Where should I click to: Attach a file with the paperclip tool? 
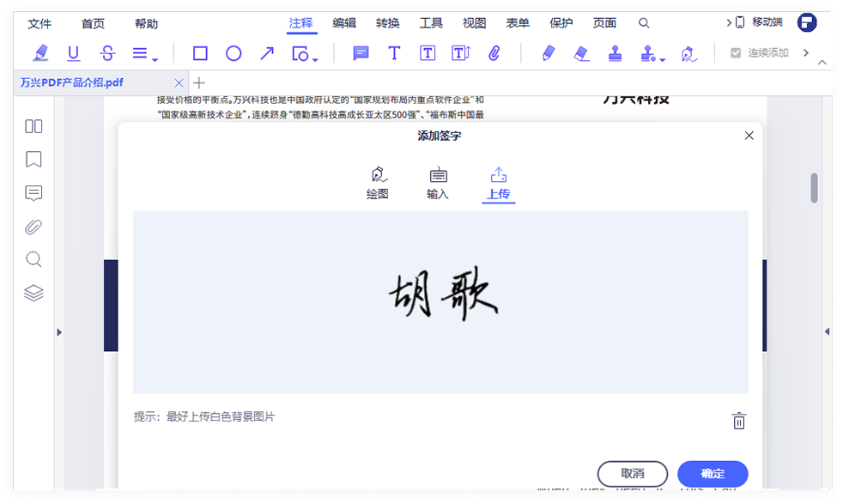coord(494,53)
